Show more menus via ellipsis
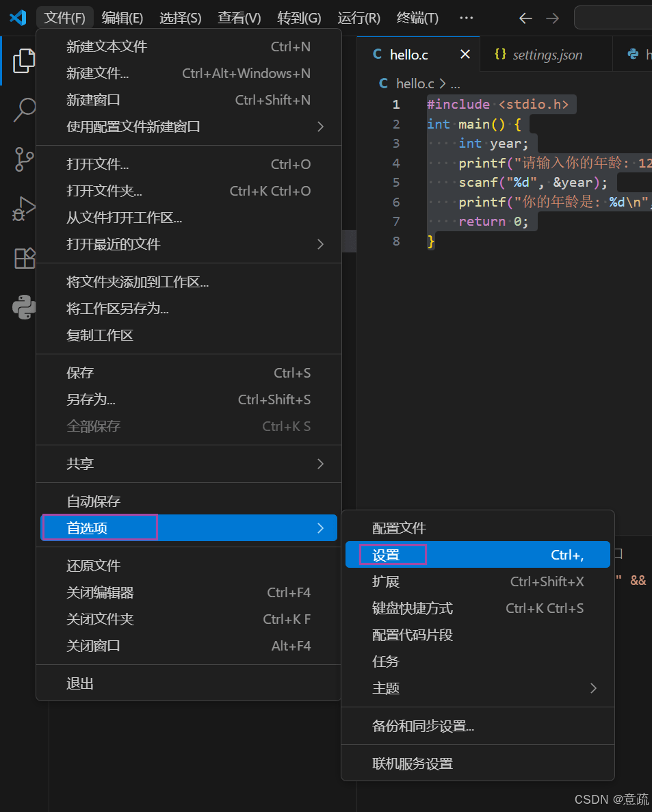 [466, 18]
